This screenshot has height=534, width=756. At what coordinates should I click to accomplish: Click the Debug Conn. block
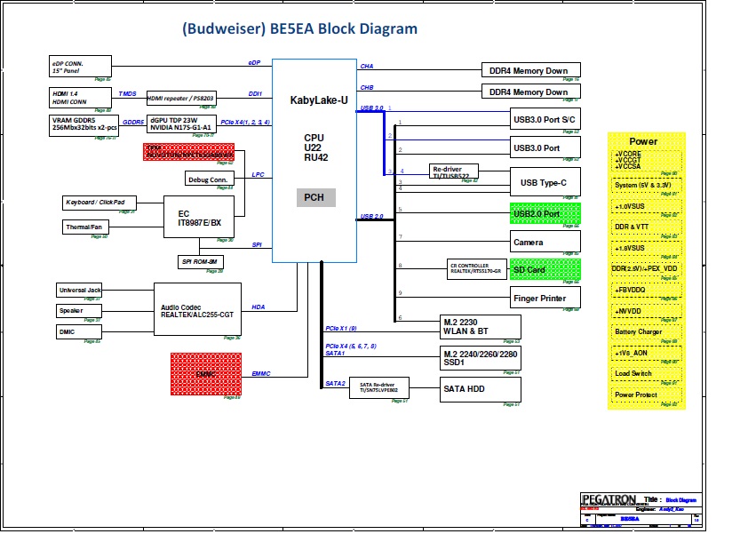tap(210, 178)
